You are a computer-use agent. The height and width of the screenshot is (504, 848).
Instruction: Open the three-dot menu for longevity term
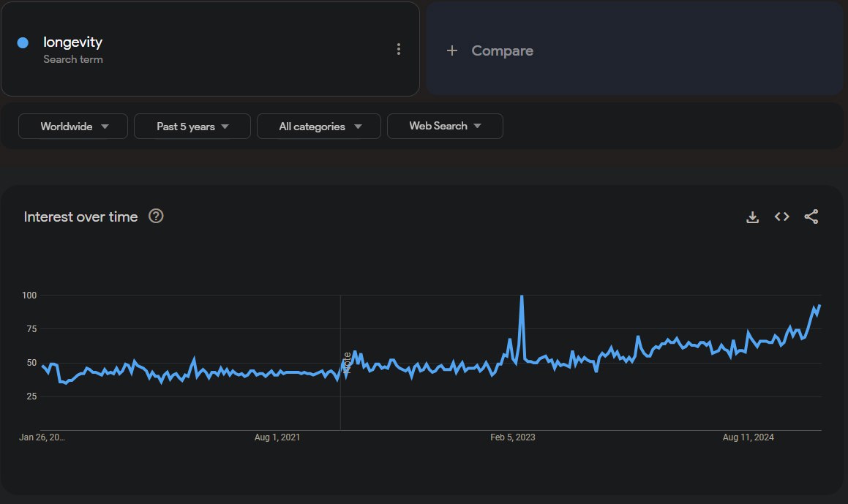399,49
